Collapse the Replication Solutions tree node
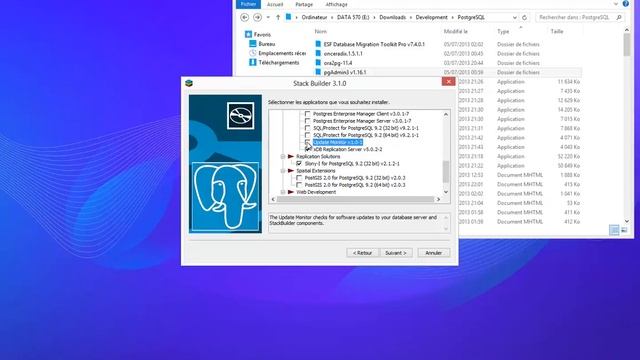640x360 pixels. click(282, 156)
